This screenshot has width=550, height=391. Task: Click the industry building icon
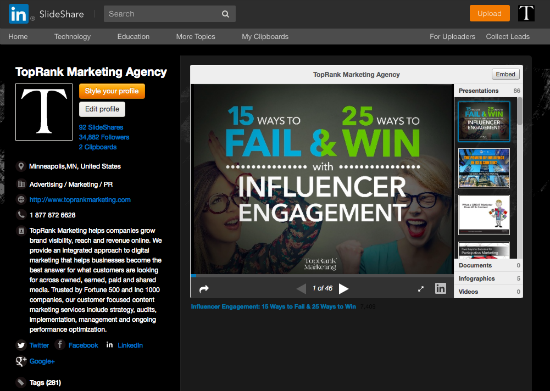click(21, 184)
